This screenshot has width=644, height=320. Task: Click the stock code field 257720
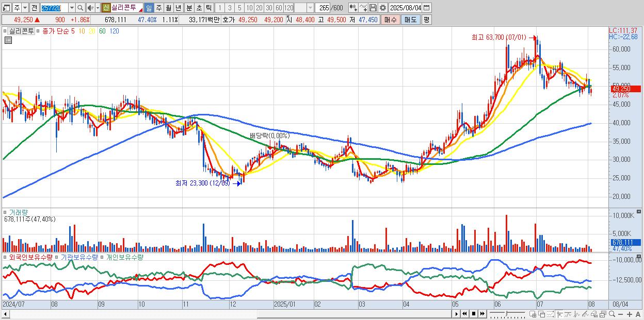pyautogui.click(x=55, y=8)
